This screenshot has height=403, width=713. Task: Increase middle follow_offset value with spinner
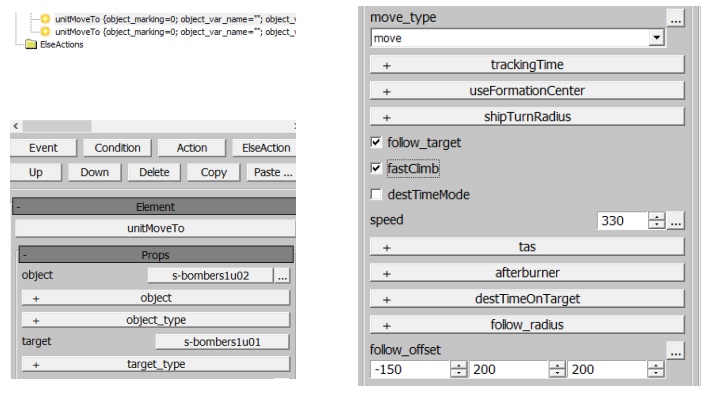(x=557, y=365)
